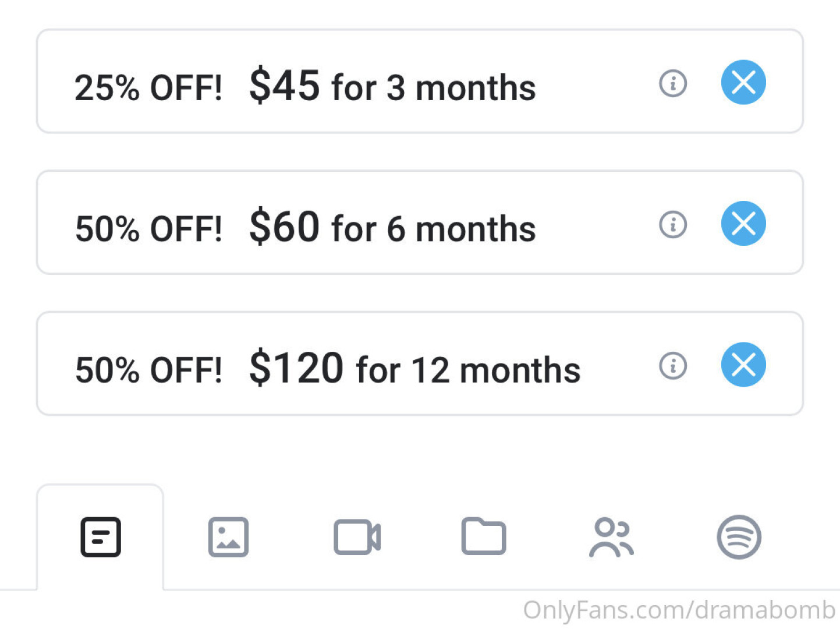
Task: Click the 25% OFF! discount label
Action: [x=148, y=88]
